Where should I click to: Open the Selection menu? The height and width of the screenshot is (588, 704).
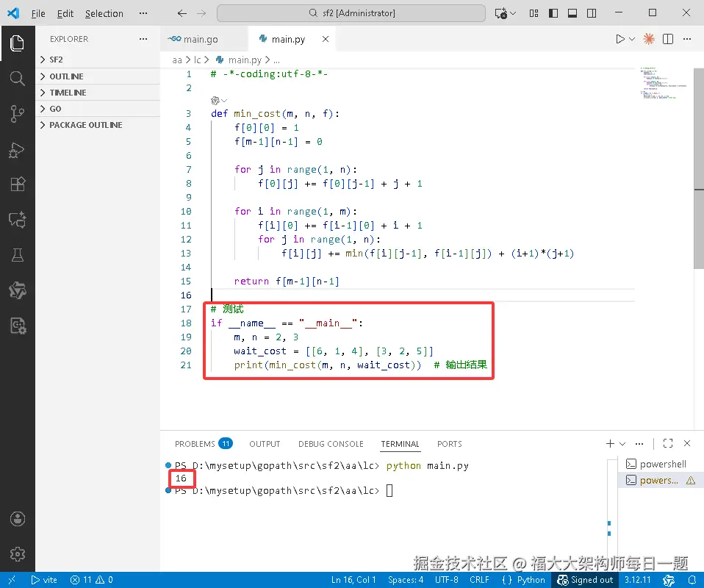(x=104, y=13)
